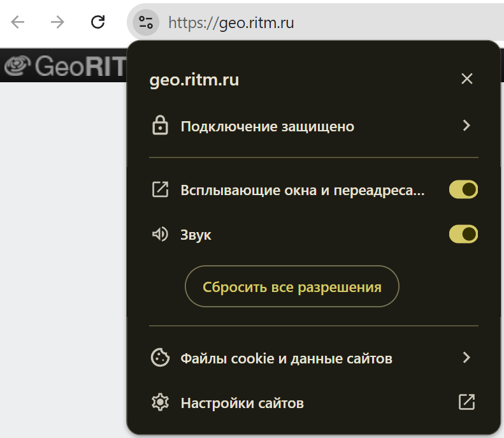This screenshot has height=438, width=504.
Task: Click the cookie icon
Action: click(x=159, y=358)
